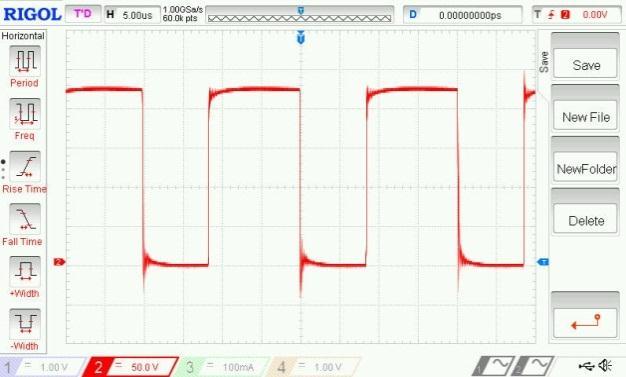Click the T'D trigger status indicator
The image size is (626, 377).
83,14
